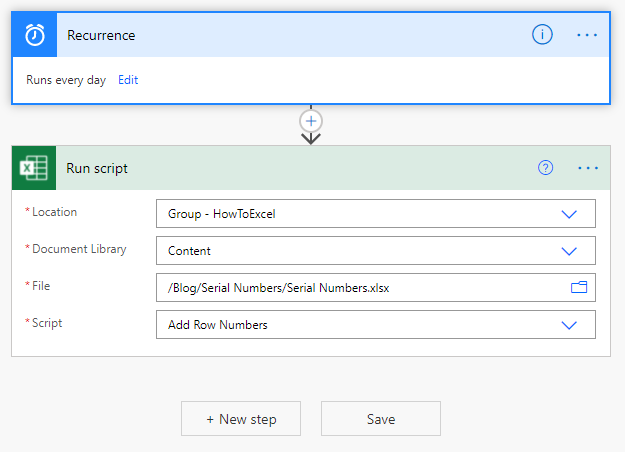Insert a step with the plus connector

311,121
